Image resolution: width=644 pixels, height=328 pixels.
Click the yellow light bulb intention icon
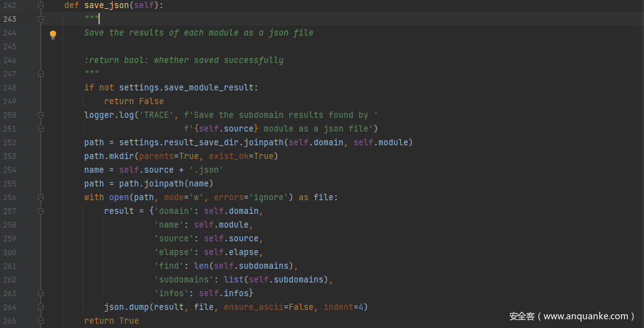point(53,34)
